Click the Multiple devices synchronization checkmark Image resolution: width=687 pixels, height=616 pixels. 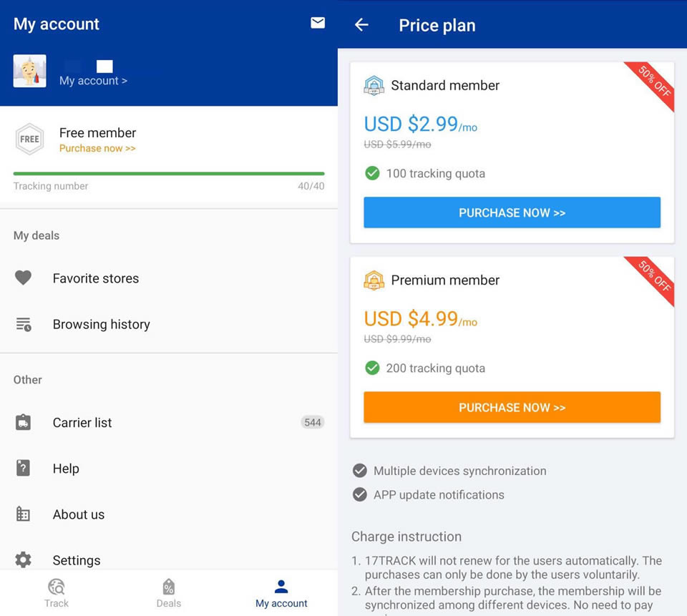point(360,471)
